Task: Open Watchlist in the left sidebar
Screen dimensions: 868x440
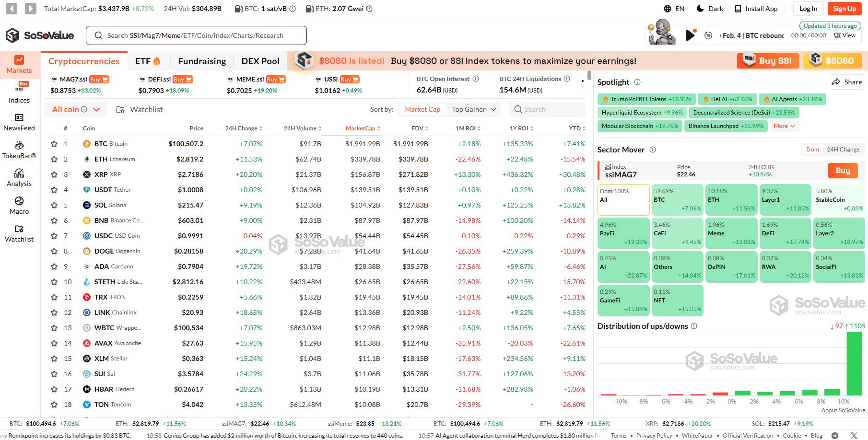Action: coord(19,234)
